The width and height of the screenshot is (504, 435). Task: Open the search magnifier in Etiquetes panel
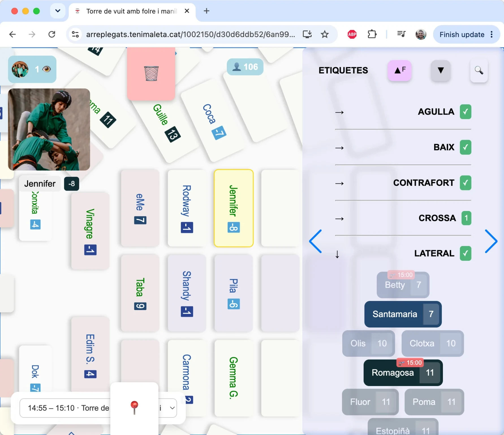coord(479,70)
